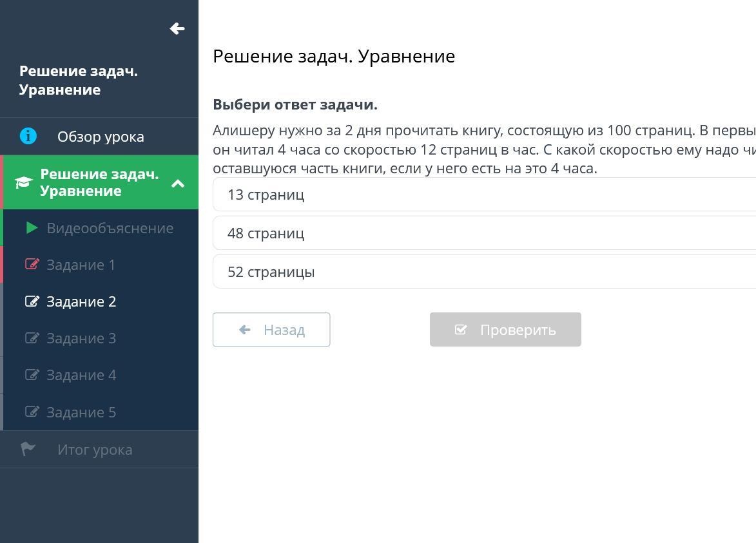Click the edit icon beside Задание 3
This screenshot has height=543, width=756.
(32, 338)
